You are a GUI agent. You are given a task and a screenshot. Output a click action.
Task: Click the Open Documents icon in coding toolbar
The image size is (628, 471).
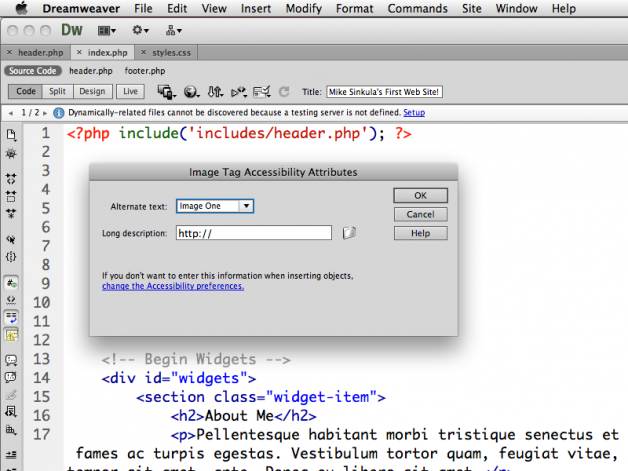[11, 135]
